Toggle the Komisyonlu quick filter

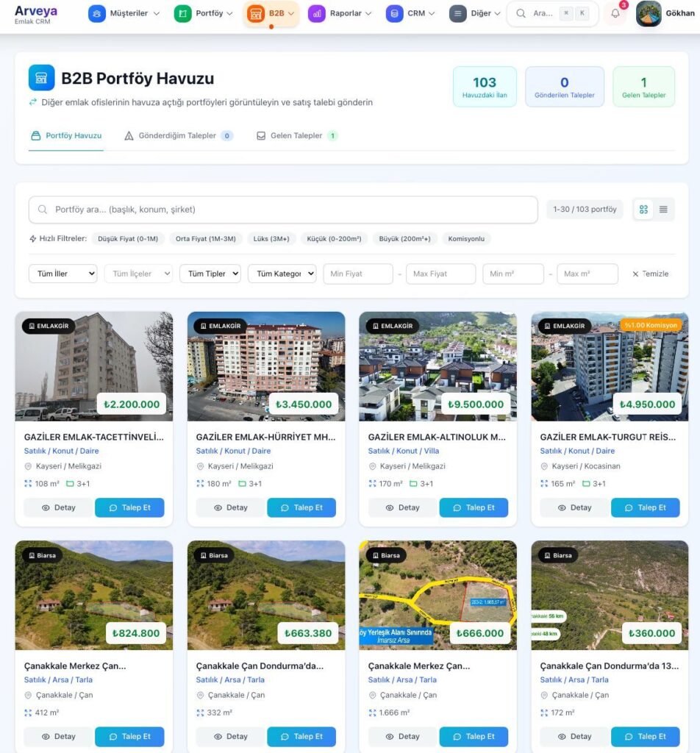[465, 239]
